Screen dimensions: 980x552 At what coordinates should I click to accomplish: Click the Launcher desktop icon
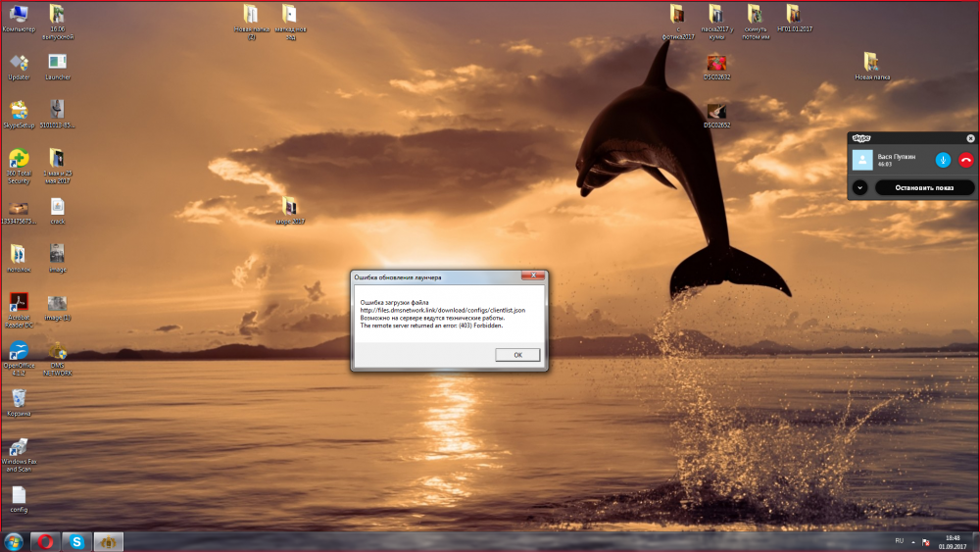pyautogui.click(x=58, y=63)
